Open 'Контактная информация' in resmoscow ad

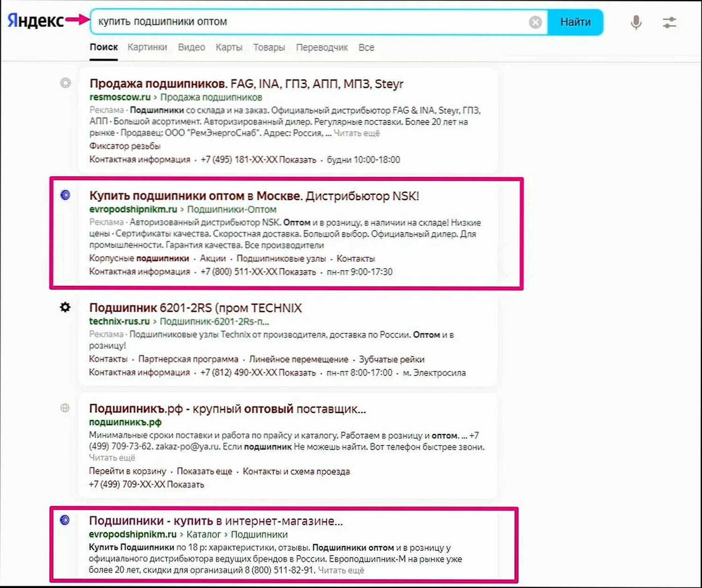coord(140,160)
